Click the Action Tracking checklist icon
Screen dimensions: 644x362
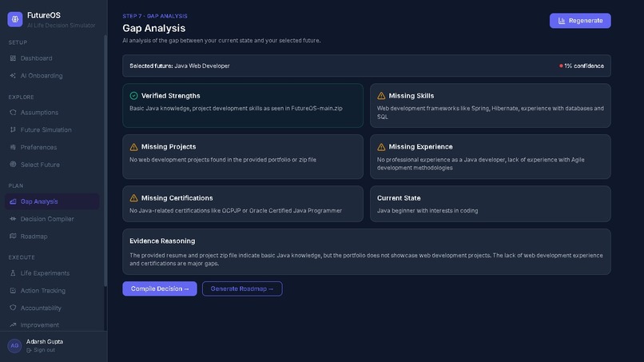pyautogui.click(x=13, y=290)
